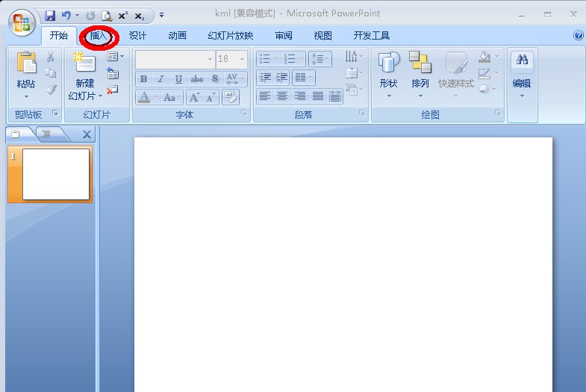This screenshot has height=392, width=586.
Task: Click the Paste clipboard icon
Action: tap(27, 62)
